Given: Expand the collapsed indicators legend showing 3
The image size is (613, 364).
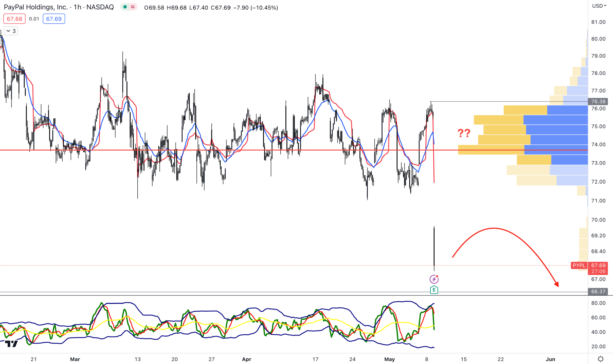Looking at the screenshot, I should tap(11, 31).
